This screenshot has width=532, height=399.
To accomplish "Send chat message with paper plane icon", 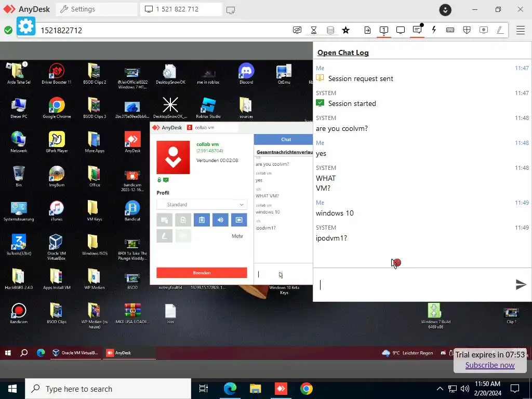I will 521,284.
